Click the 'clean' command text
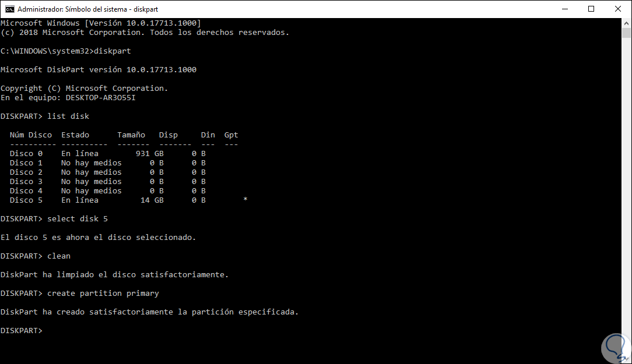Viewport: 632px width, 364px height. (x=59, y=256)
